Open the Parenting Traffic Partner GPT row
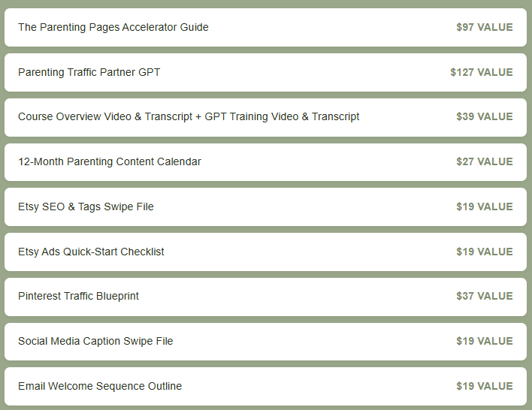This screenshot has height=410, width=532. pos(265,72)
